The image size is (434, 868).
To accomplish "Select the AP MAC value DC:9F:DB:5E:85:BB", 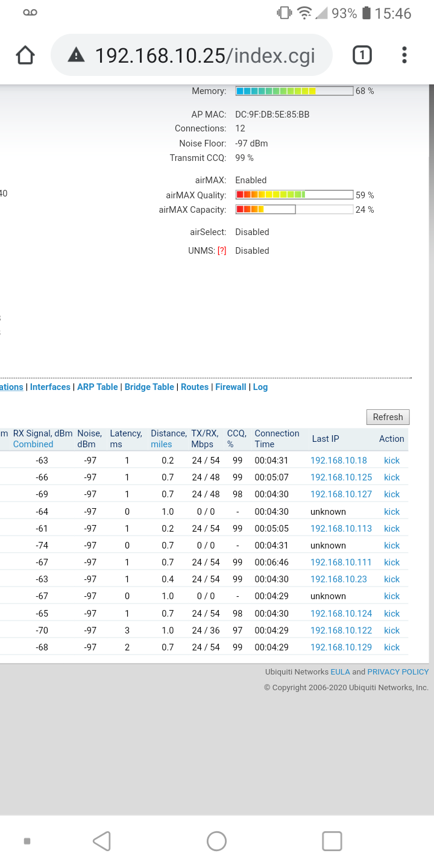I will click(x=272, y=114).
